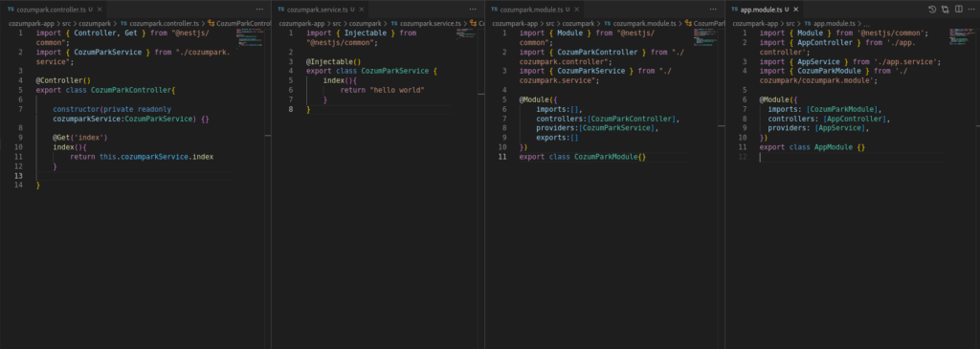Close the cozumpark.controller.ts tab
This screenshot has width=980, height=349.
[100, 10]
